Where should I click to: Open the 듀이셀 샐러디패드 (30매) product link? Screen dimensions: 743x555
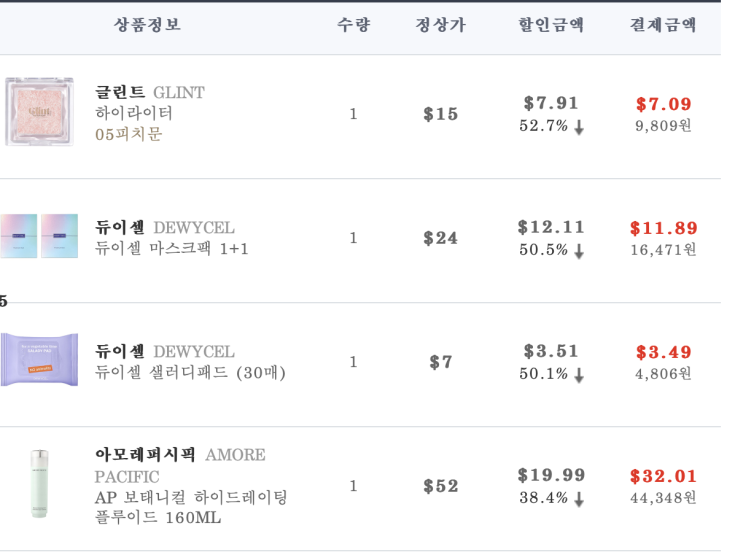190,373
